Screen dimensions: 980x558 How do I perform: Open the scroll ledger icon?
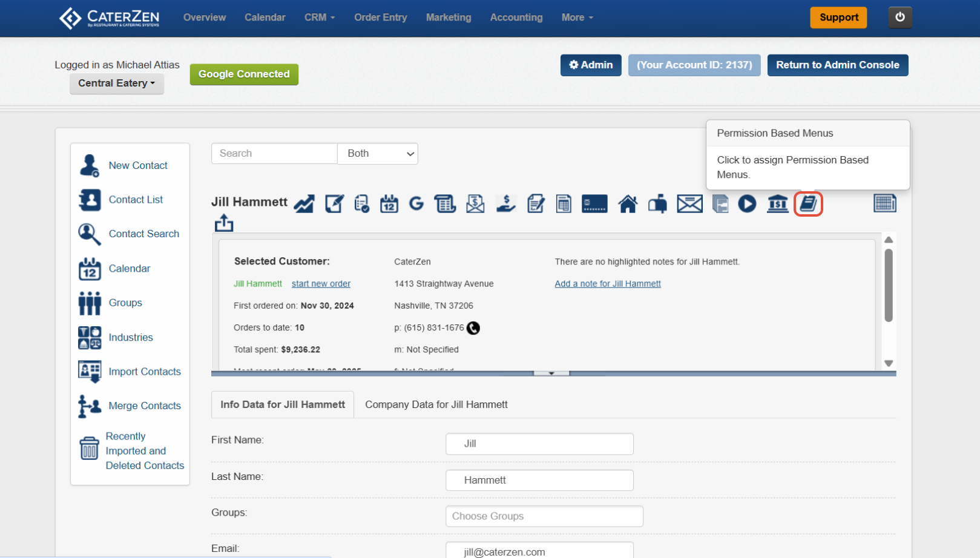[445, 204]
